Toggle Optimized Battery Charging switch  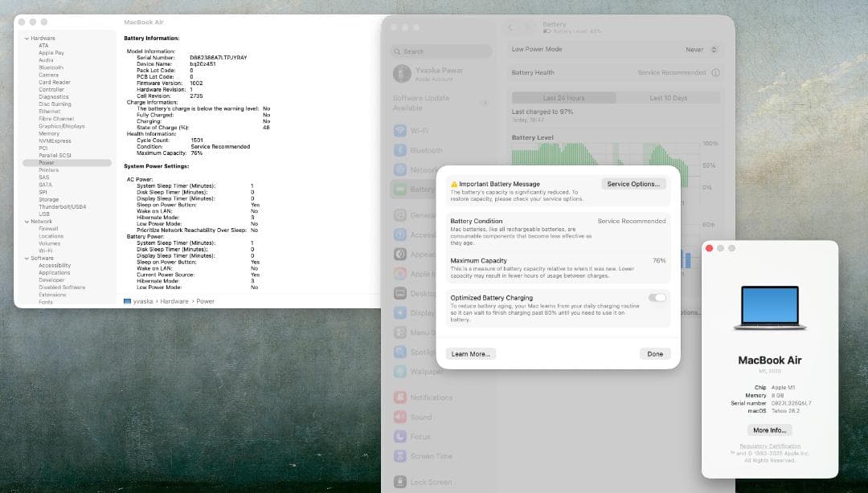click(657, 298)
